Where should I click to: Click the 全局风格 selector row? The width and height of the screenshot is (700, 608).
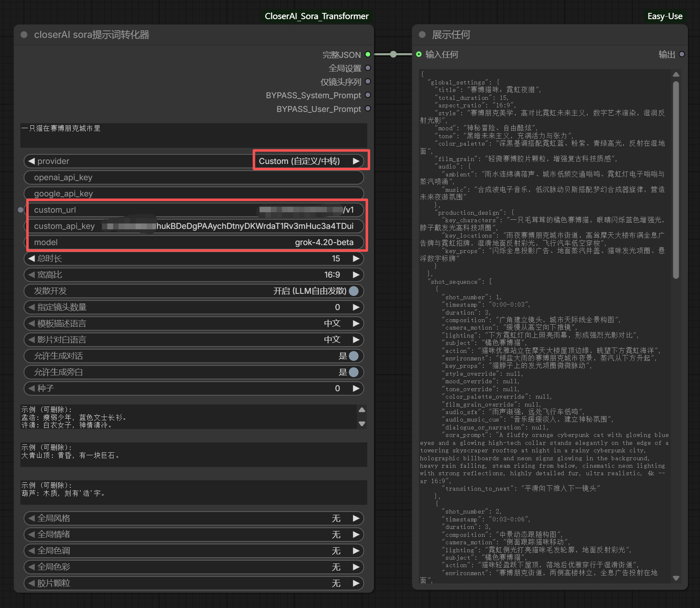[x=194, y=518]
